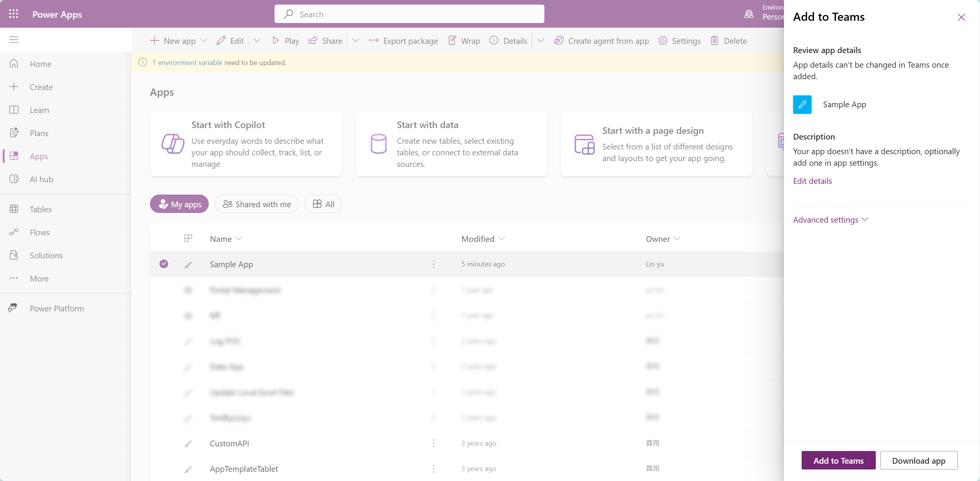Click the Delete trash icon
This screenshot has height=481, width=980.
714,41
